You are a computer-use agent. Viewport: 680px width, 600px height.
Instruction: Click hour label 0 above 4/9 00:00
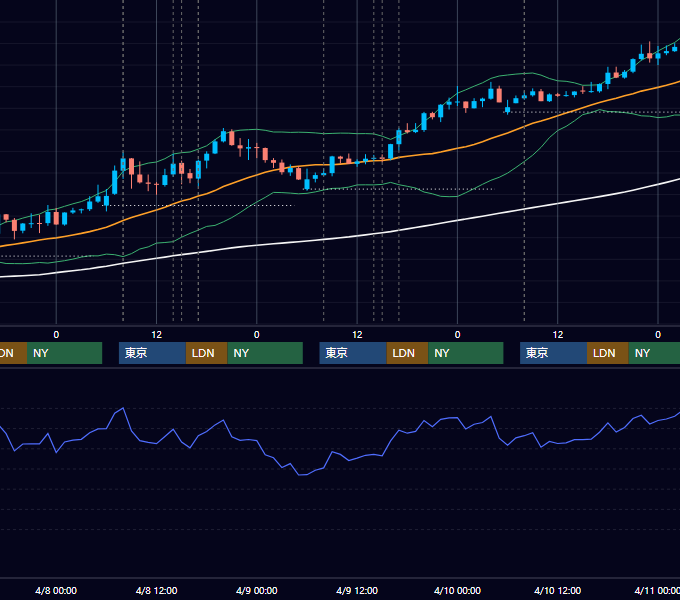pos(257,334)
